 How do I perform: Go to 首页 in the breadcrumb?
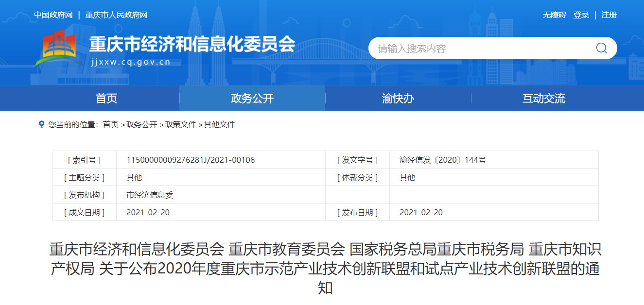[110, 125]
